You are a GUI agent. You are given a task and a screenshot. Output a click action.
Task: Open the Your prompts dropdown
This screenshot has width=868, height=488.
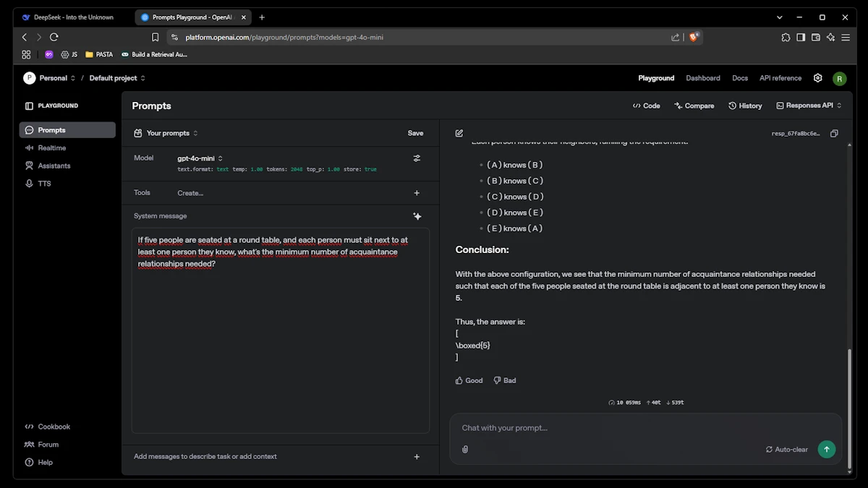click(167, 133)
